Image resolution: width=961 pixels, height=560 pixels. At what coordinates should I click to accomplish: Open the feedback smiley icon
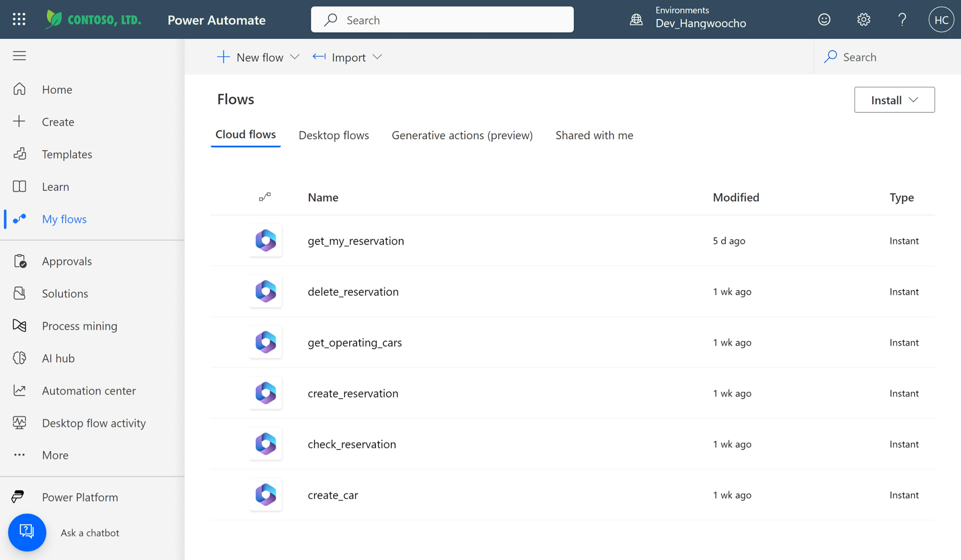824,19
